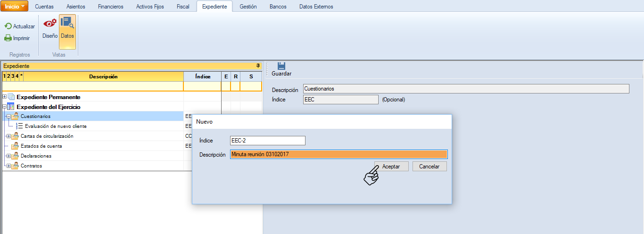The height and width of the screenshot is (234, 644).
Task: Expand the Declaraciones tree node
Action: 8,156
